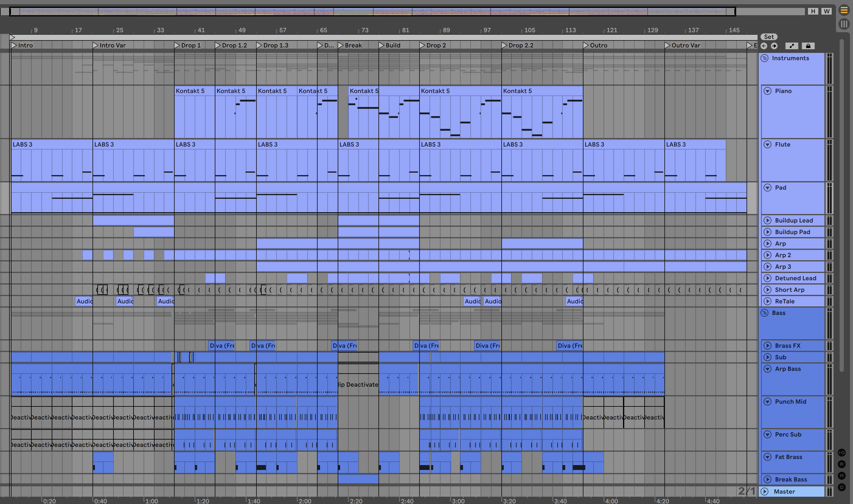Viewport: 853px width, 504px height.
Task: Collapse the Piano track with its triangle
Action: click(x=768, y=91)
